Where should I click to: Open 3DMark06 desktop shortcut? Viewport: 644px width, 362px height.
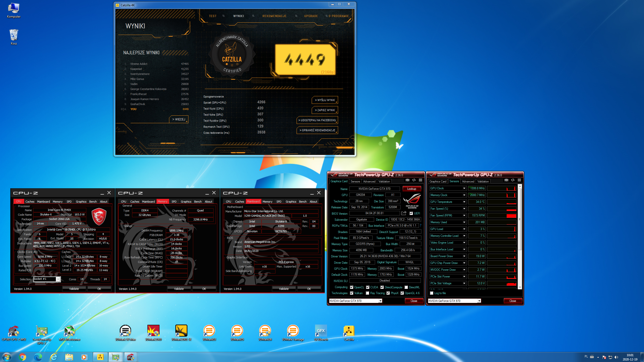(265, 333)
